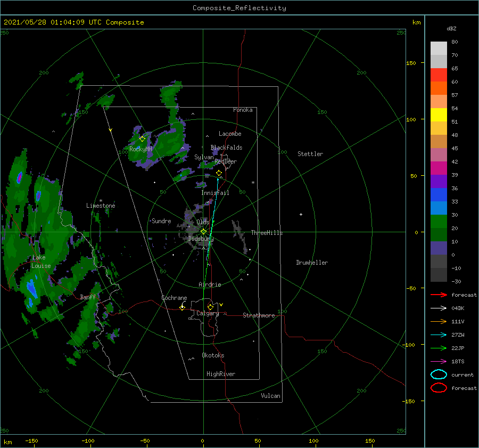The height and width of the screenshot is (448, 479).
Task: Click the HighRiver label
Action: pyautogui.click(x=221, y=374)
